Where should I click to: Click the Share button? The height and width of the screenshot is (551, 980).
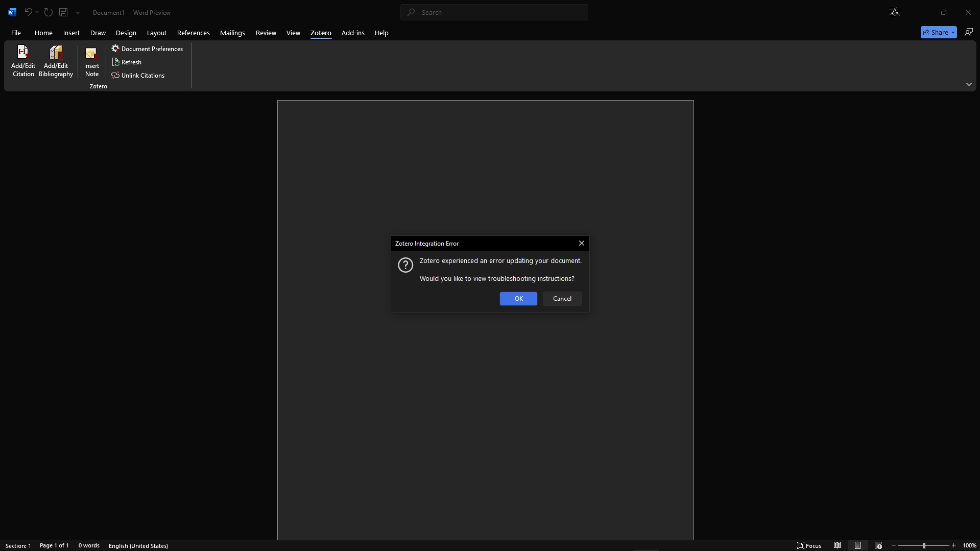(939, 32)
